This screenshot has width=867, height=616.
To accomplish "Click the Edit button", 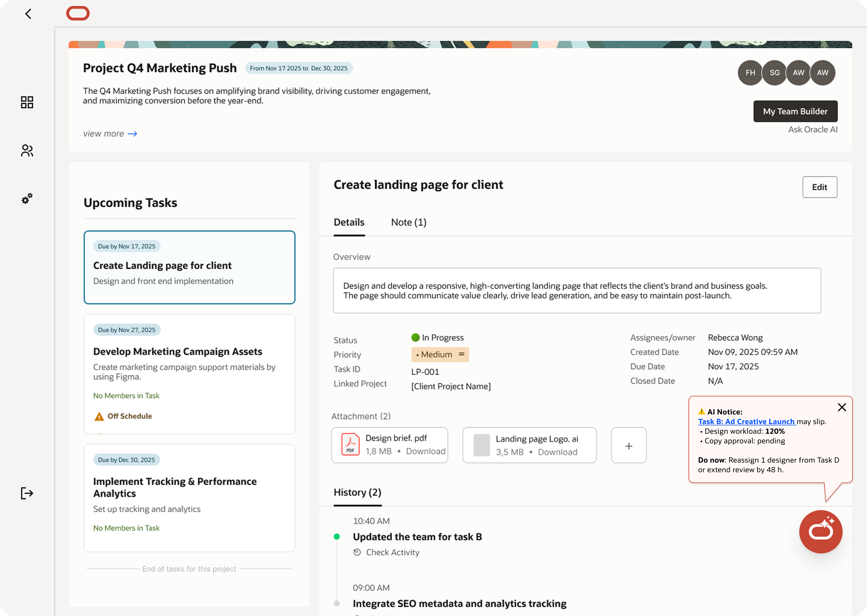I will [819, 187].
